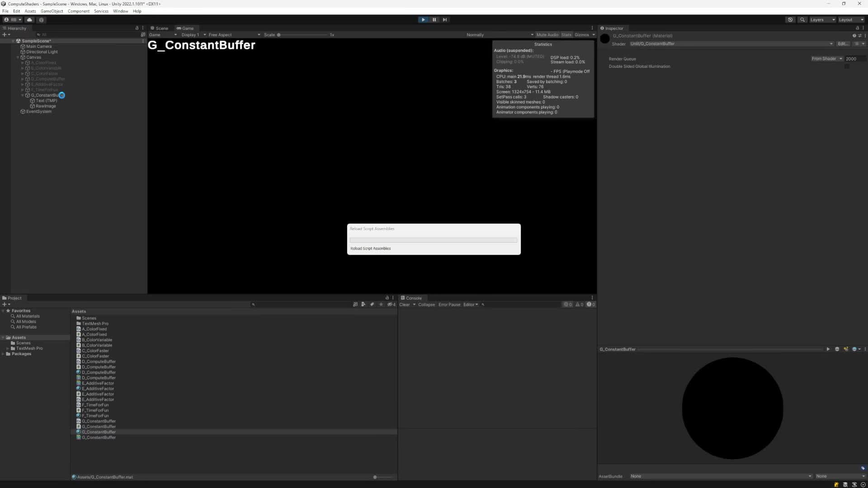Click the Edit button next to the Shader
The width and height of the screenshot is (868, 488).
coord(842,43)
